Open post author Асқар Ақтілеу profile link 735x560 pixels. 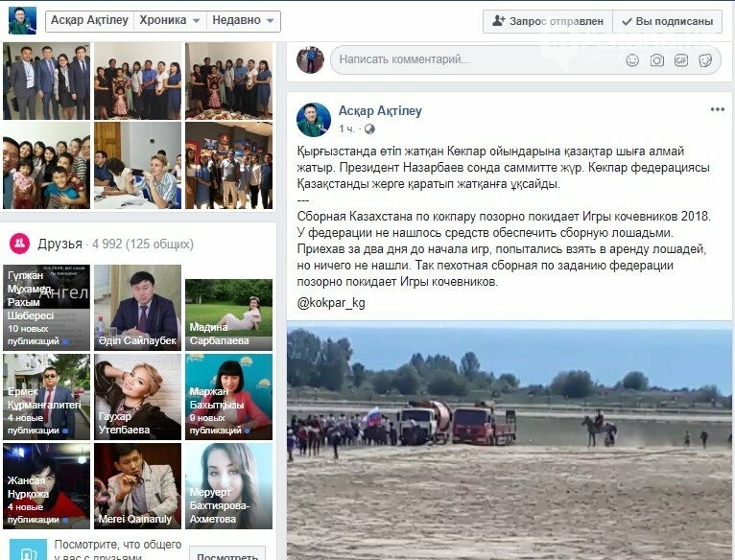380,111
